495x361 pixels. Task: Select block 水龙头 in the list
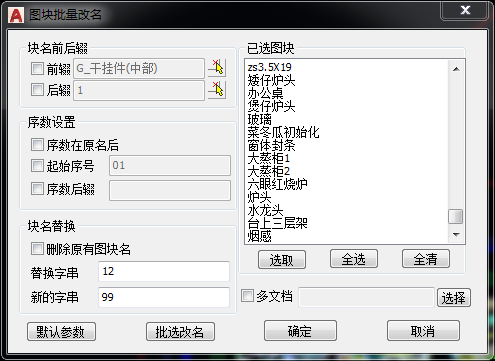pos(265,210)
